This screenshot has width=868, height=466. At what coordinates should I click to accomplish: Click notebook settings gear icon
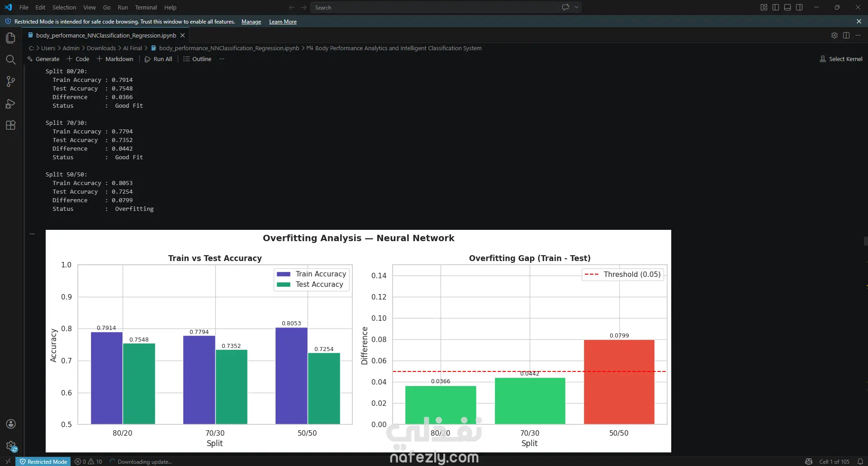835,35
